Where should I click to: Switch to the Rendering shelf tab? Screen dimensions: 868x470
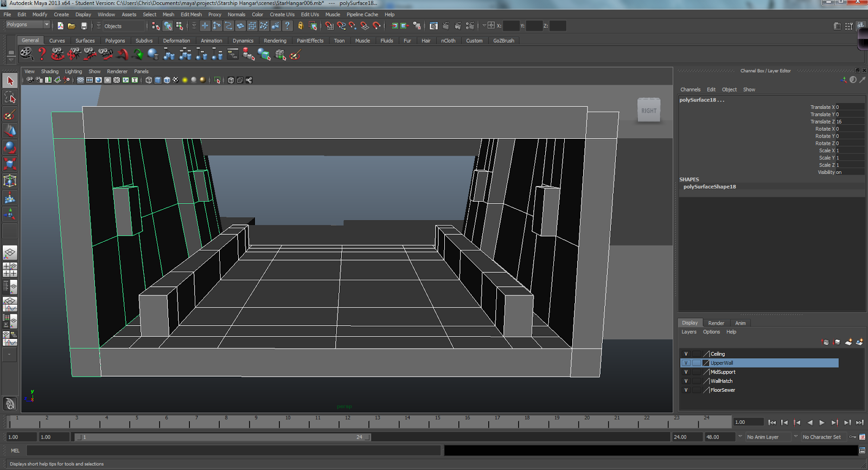tap(275, 41)
